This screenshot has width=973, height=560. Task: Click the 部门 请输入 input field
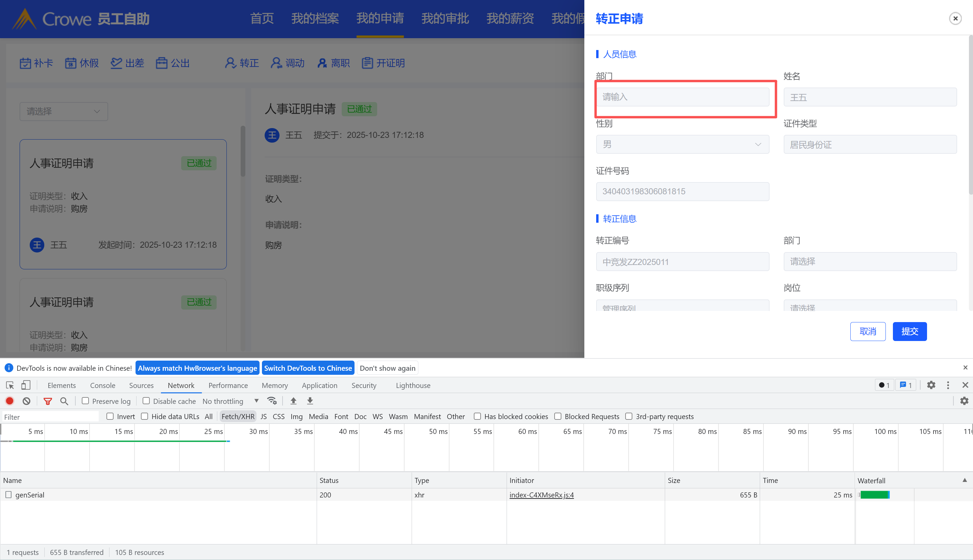pyautogui.click(x=682, y=97)
